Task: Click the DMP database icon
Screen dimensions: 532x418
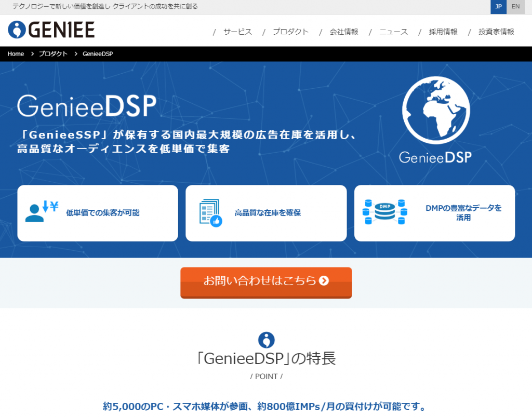Action: tap(385, 212)
